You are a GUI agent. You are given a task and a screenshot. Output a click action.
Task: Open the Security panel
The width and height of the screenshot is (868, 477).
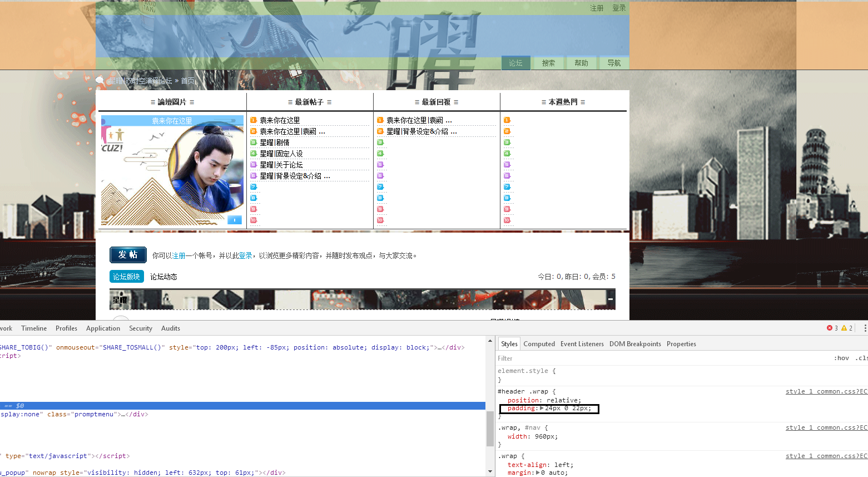141,328
